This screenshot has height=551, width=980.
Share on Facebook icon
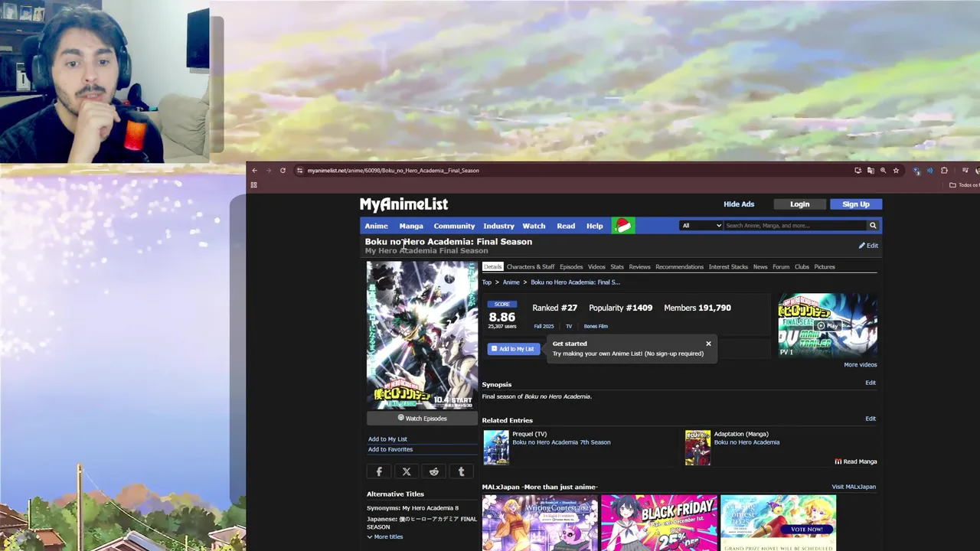click(379, 471)
